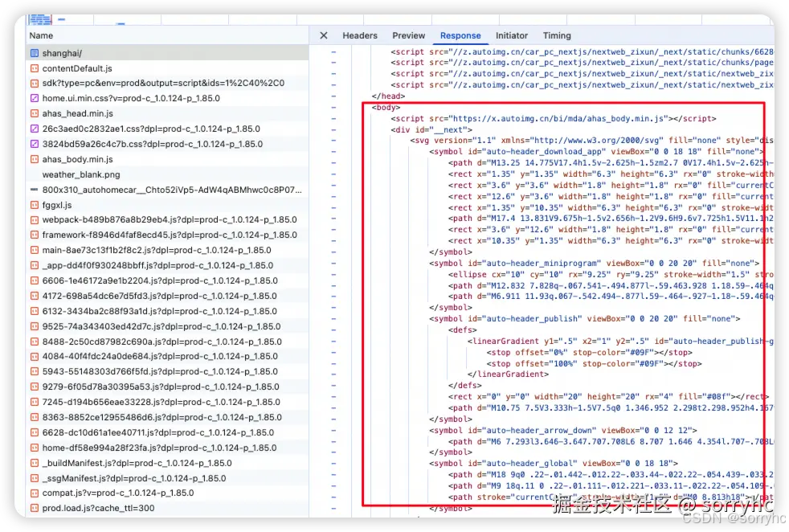Switch to the Timing tab
Viewport: 789px width, 532px height.
coord(557,35)
